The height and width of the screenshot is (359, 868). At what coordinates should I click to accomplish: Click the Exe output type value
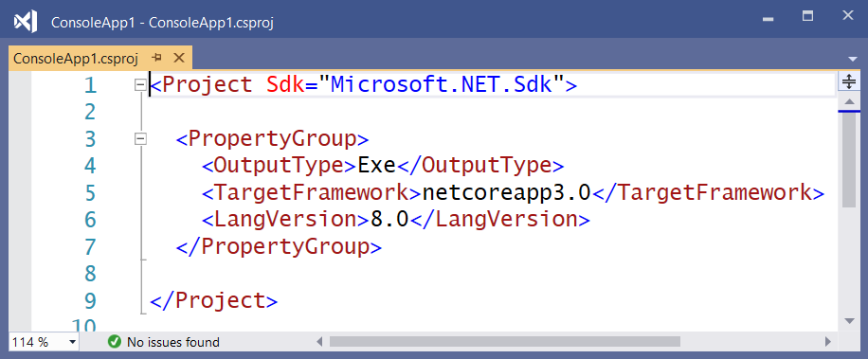377,166
